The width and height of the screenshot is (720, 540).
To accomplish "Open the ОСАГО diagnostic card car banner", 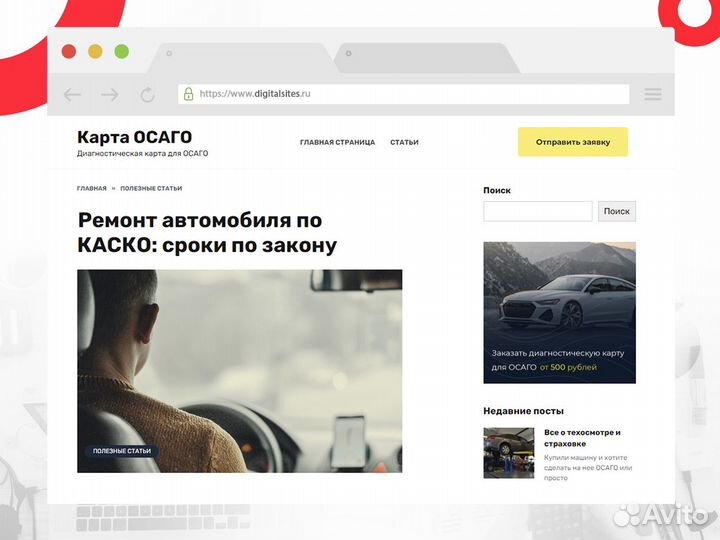I will (x=560, y=313).
